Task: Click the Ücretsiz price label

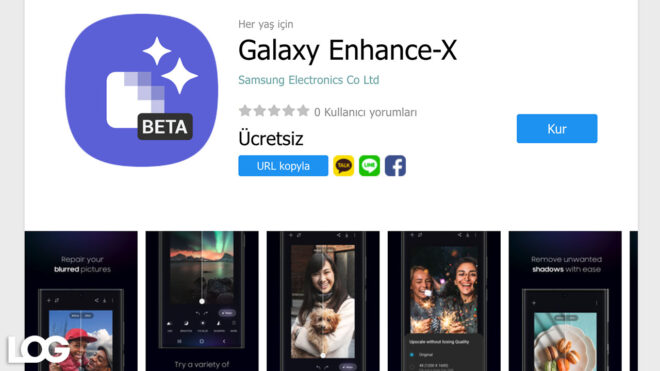Action: [x=271, y=139]
